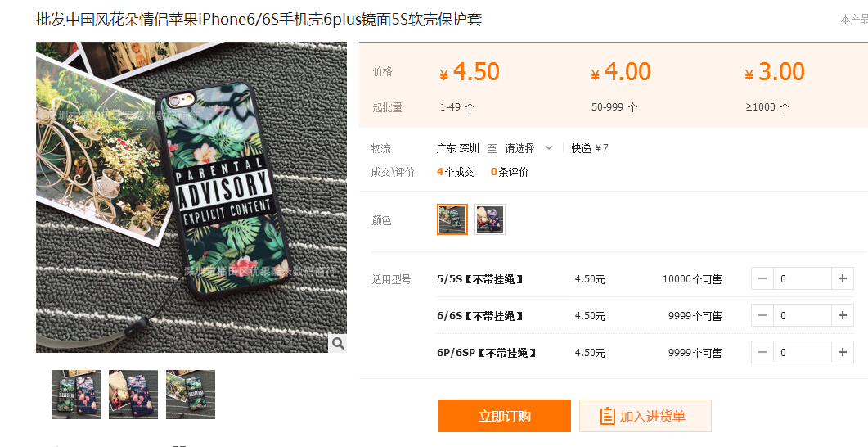Select the second product thumbnail image
This screenshot has height=447, width=868.
[133, 395]
